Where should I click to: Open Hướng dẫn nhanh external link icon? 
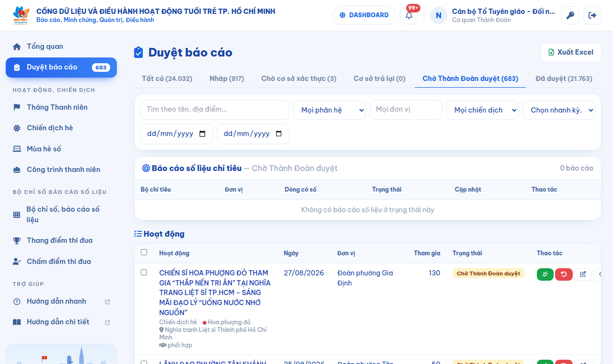pyautogui.click(x=107, y=302)
